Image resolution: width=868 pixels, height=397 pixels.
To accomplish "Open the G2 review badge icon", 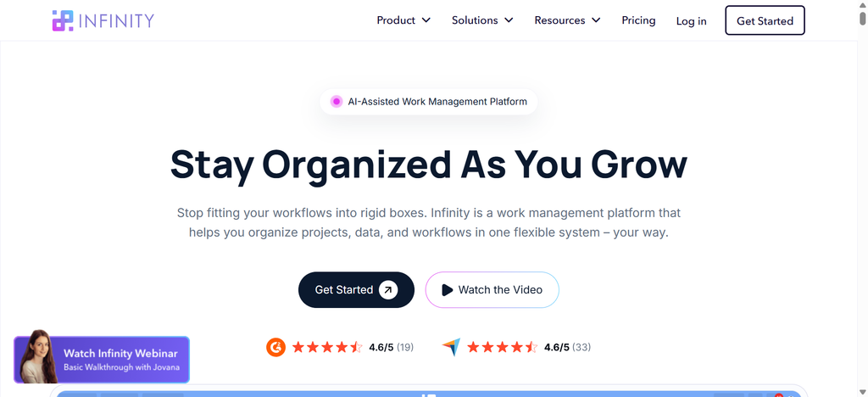I will pos(275,347).
